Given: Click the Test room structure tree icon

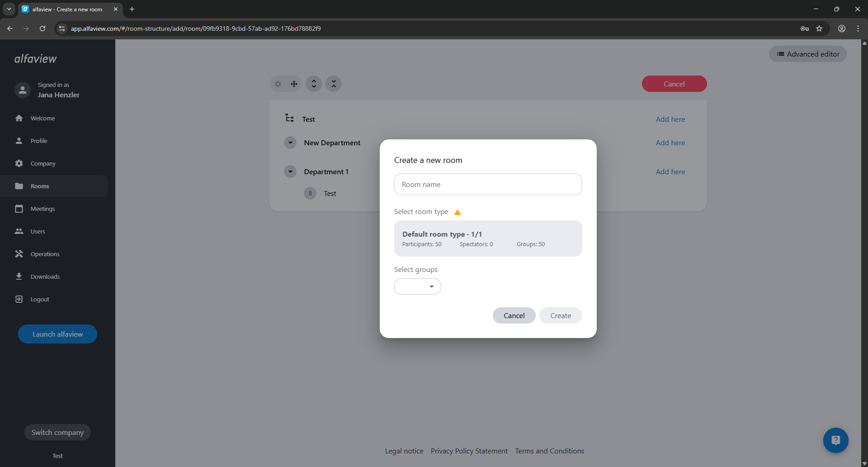Looking at the screenshot, I should [290, 119].
